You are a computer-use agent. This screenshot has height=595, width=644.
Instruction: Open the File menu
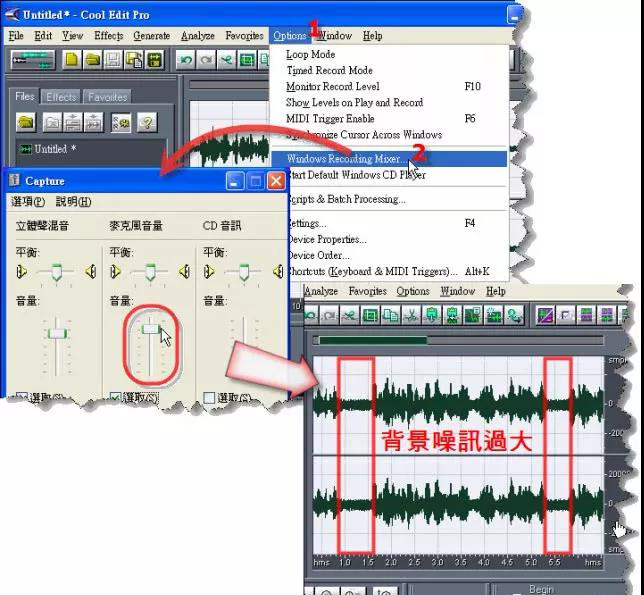coord(16,36)
